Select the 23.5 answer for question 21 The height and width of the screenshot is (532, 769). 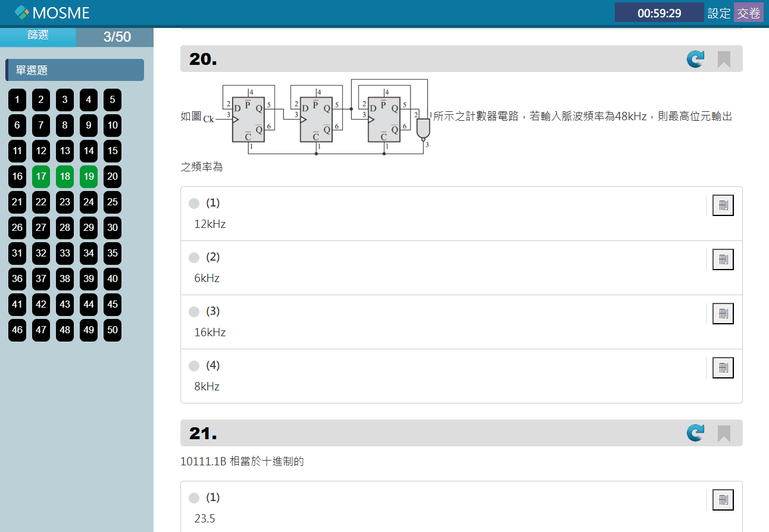point(194,498)
